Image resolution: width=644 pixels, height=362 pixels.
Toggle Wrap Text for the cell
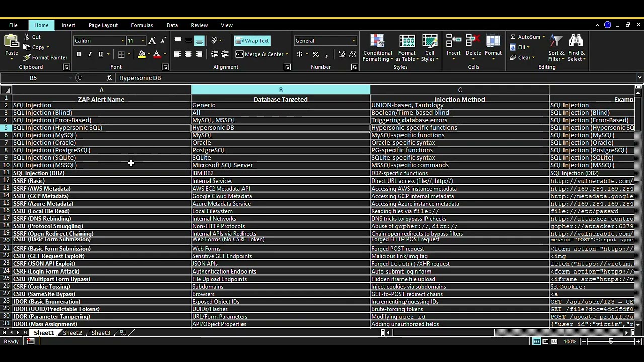(253, 41)
